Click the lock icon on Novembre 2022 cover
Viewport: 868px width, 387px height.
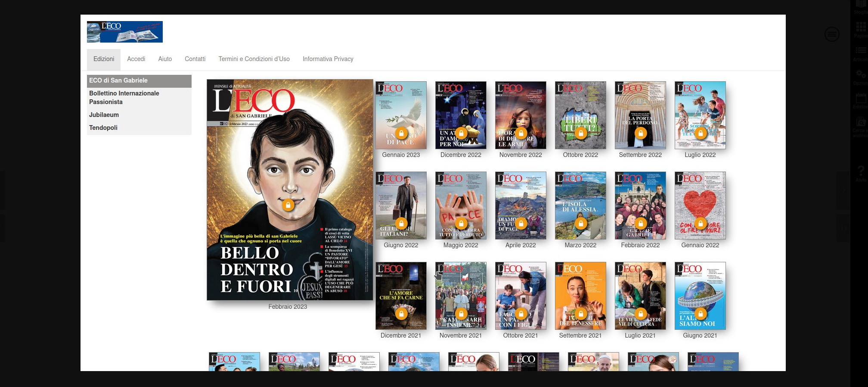pos(521,133)
